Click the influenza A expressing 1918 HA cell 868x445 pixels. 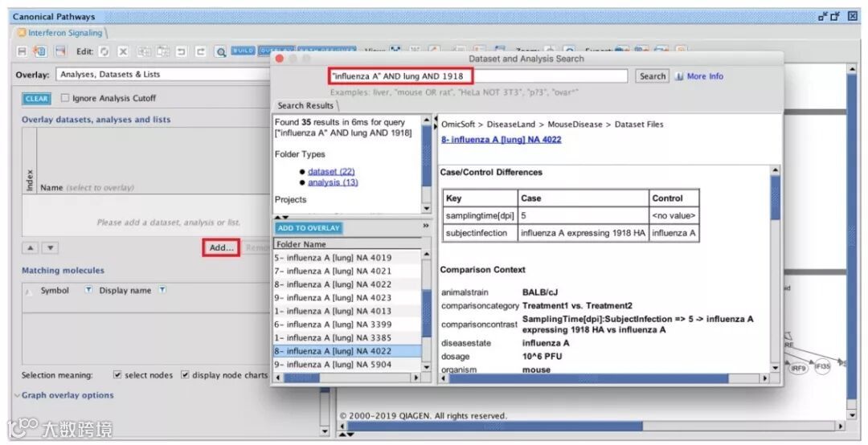tap(583, 233)
